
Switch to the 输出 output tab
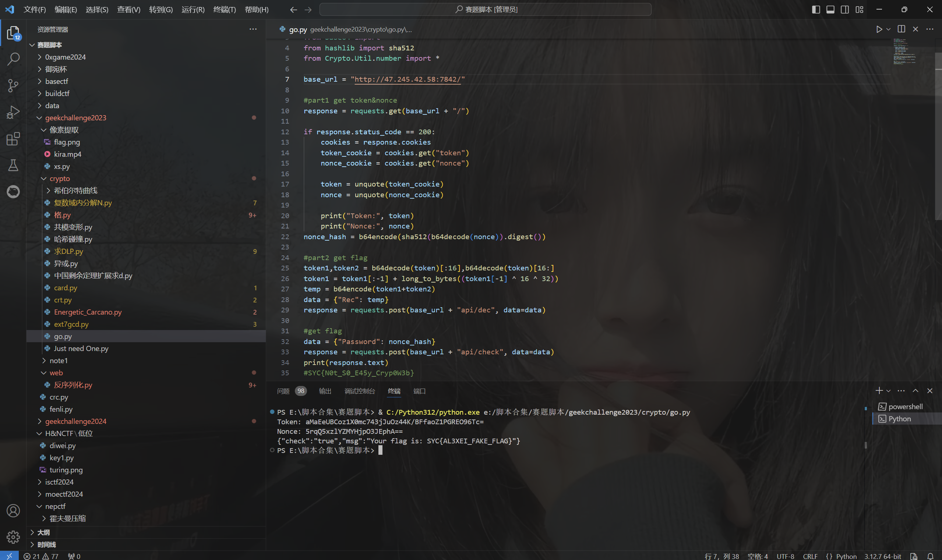tap(325, 391)
